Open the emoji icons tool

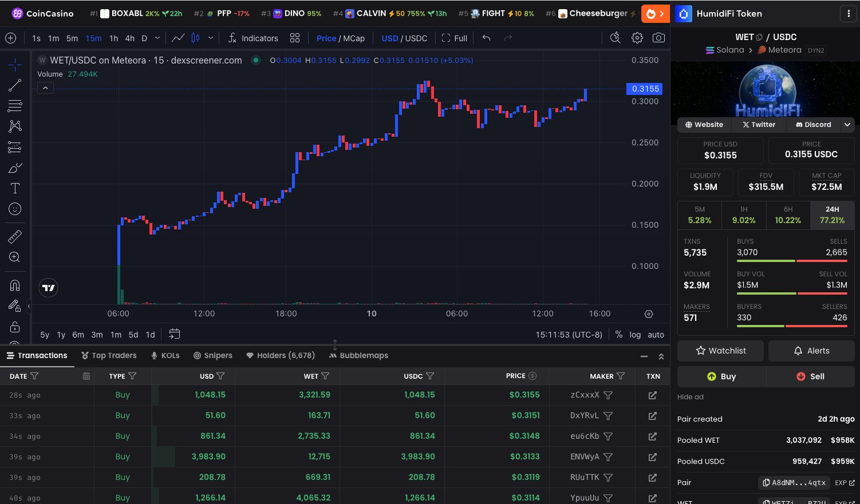click(15, 209)
